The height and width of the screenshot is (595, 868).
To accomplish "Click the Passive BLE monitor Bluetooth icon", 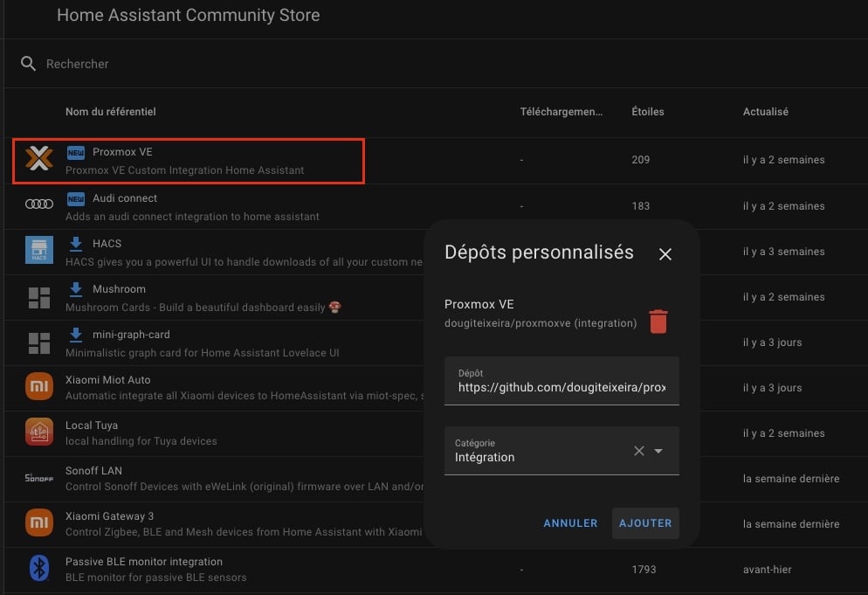I will [38, 568].
